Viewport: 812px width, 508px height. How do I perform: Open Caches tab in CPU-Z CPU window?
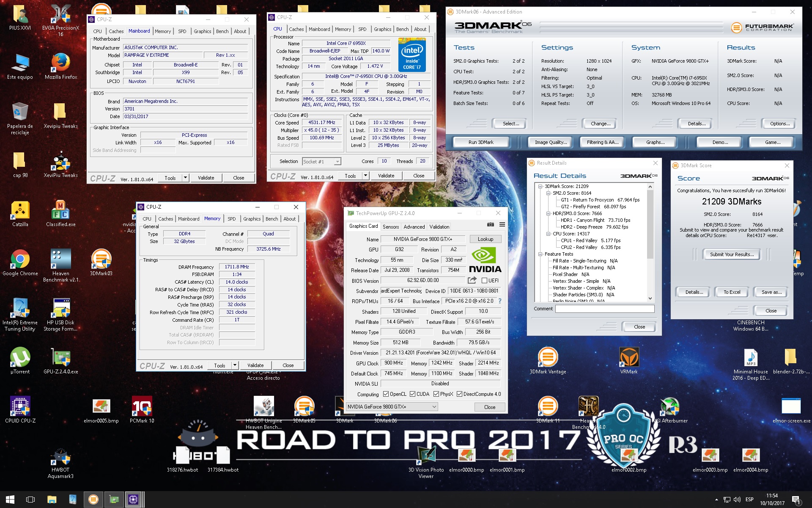(x=296, y=29)
